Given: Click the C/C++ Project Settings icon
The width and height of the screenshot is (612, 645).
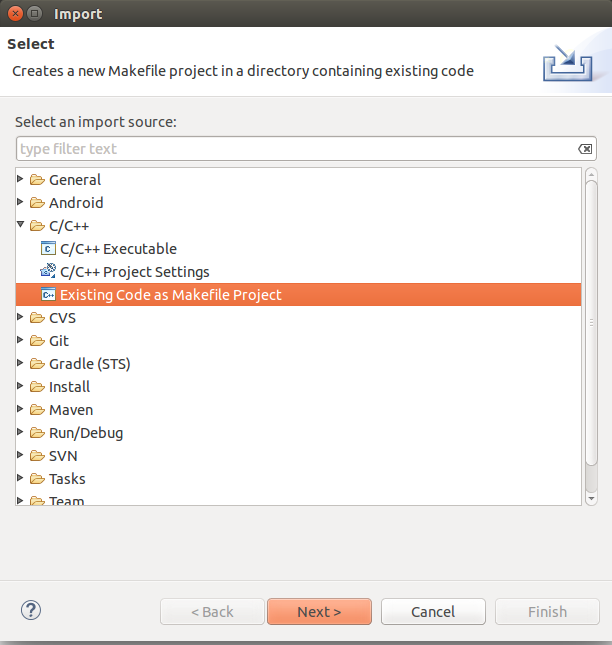Looking at the screenshot, I should coord(48,271).
